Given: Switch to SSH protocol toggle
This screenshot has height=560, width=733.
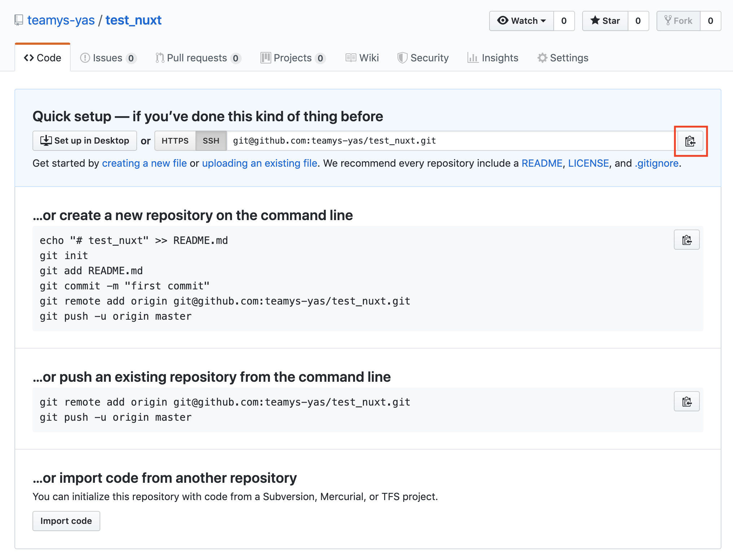Looking at the screenshot, I should [210, 141].
